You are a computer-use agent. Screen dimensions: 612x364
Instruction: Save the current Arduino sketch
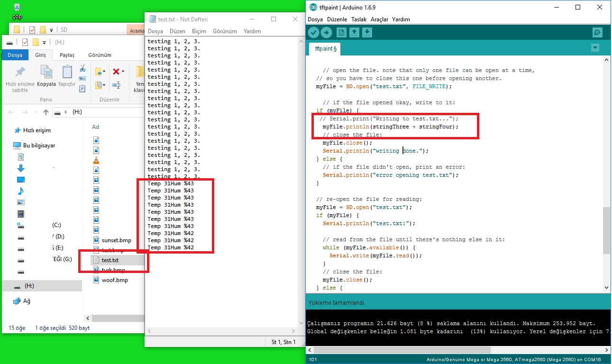point(367,32)
